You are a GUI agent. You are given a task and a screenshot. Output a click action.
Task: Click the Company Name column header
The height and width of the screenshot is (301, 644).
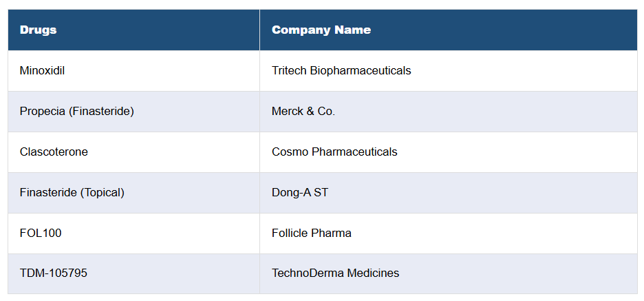tap(321, 30)
